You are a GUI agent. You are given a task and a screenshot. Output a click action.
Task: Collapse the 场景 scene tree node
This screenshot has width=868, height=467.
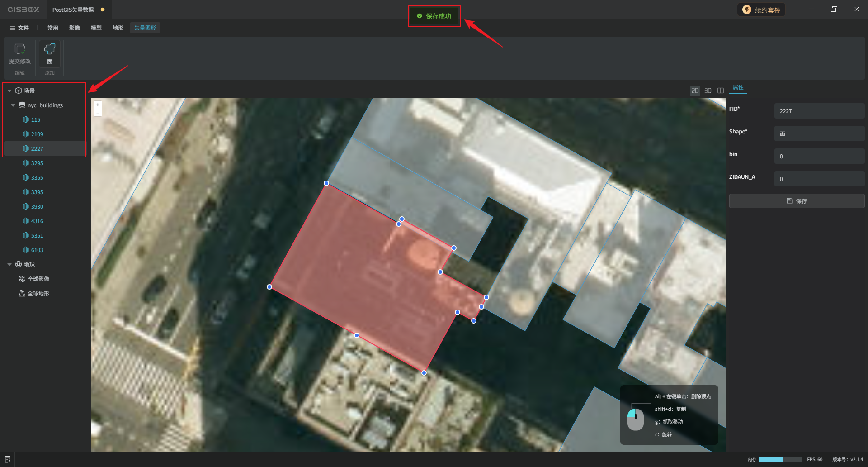tap(9, 91)
